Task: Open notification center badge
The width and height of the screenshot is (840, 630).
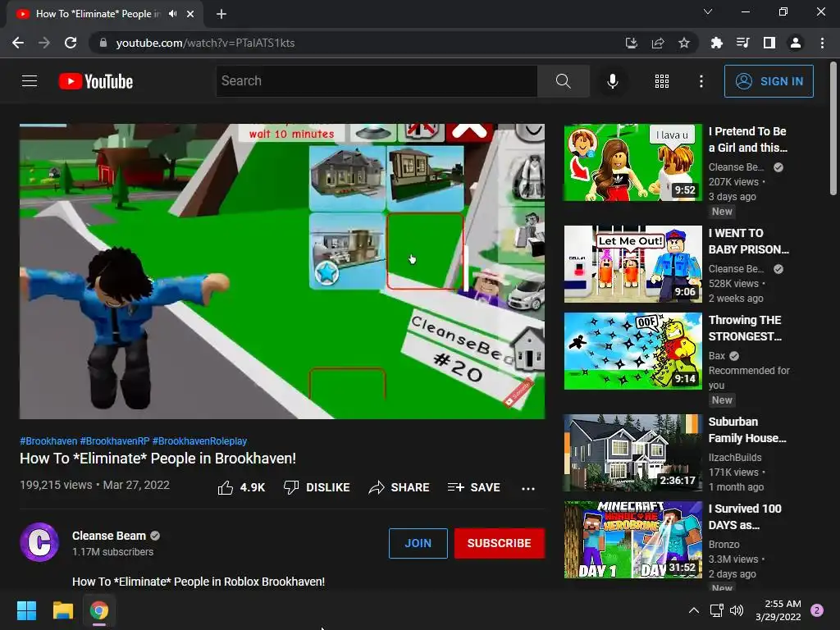Action: pyautogui.click(x=817, y=610)
